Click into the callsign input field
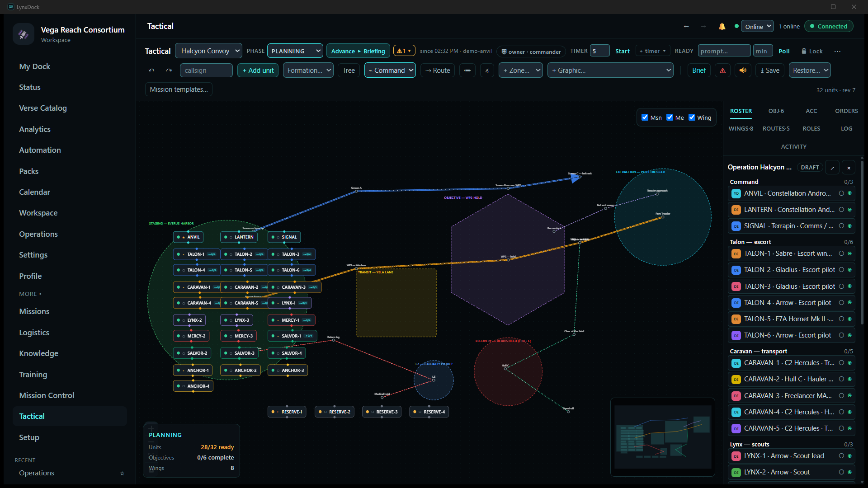 coord(206,70)
